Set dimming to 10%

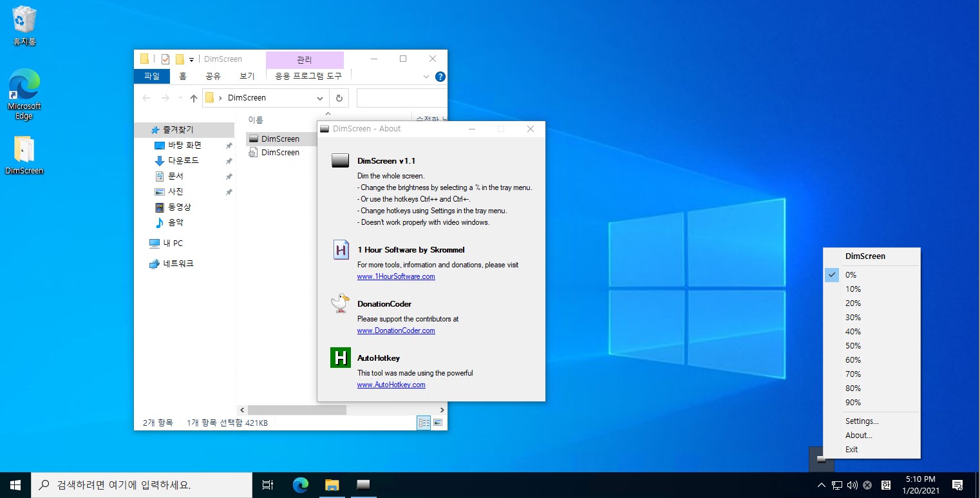(x=872, y=289)
